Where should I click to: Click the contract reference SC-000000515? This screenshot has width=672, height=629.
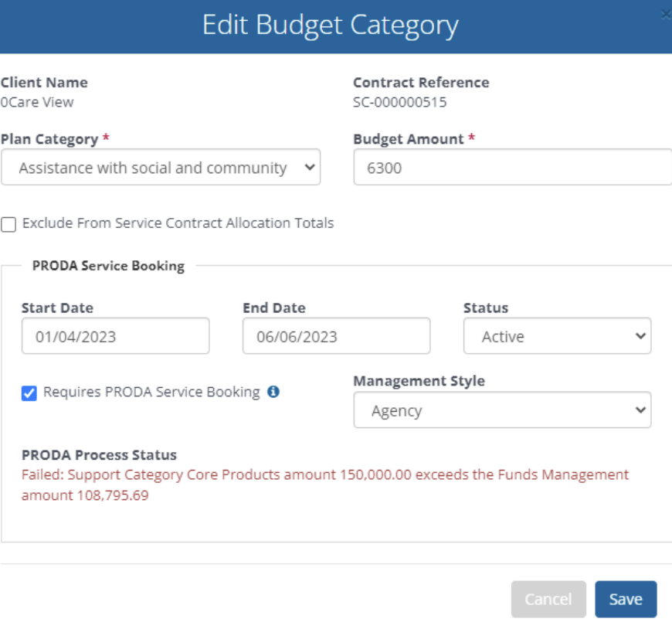[x=399, y=102]
